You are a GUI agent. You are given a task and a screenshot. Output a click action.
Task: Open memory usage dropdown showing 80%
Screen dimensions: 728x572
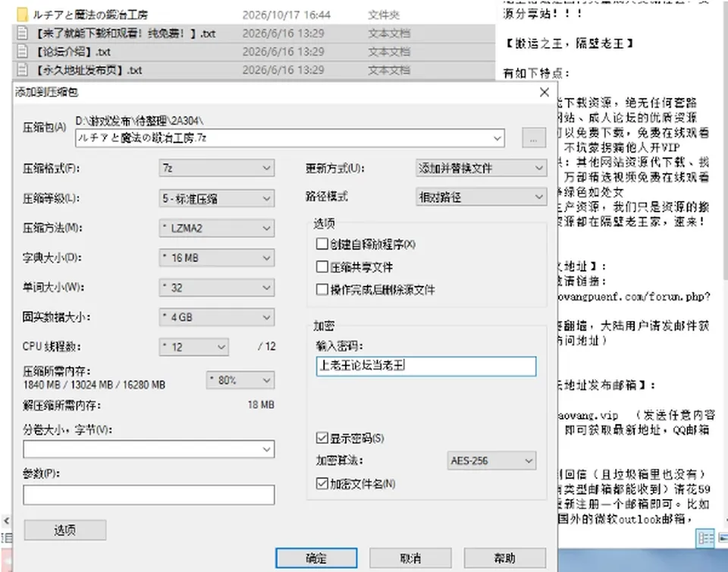click(x=240, y=380)
